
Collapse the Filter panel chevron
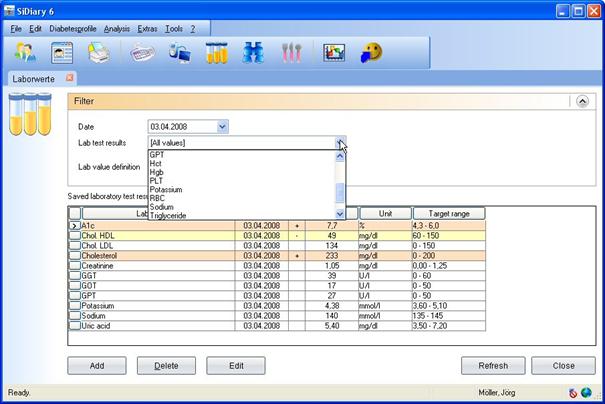point(582,101)
